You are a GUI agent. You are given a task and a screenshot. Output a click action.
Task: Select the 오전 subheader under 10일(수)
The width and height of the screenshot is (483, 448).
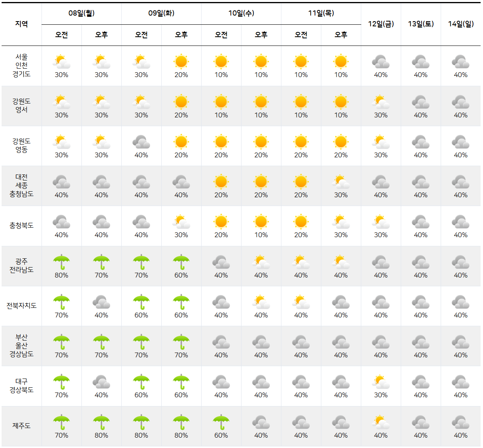pos(221,35)
